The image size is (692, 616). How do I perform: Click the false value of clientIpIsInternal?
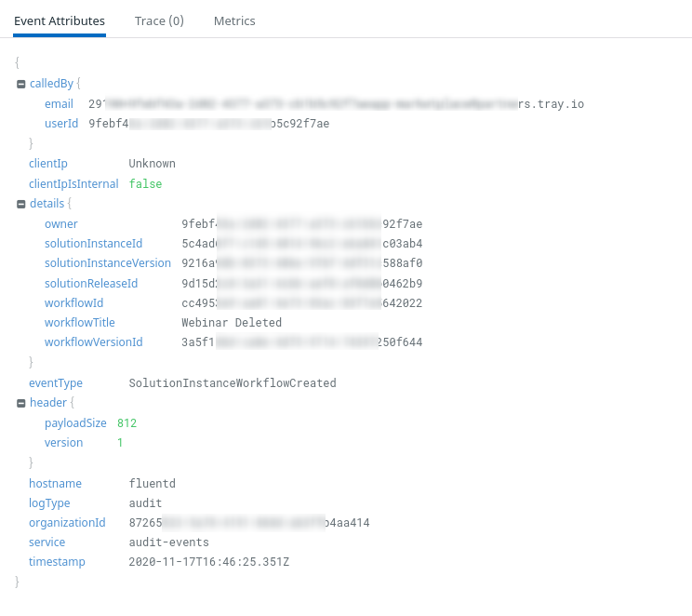click(145, 184)
